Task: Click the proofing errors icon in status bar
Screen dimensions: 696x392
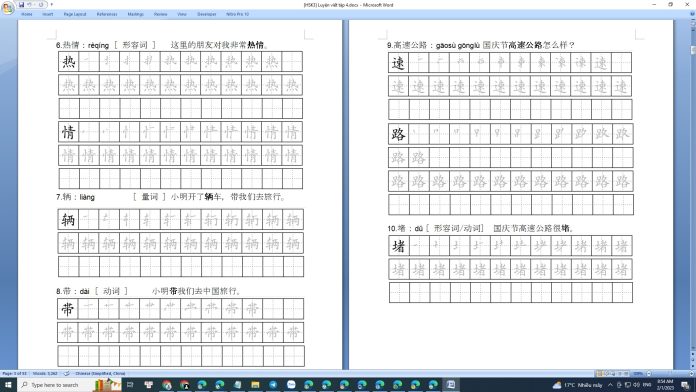Action: coord(67,373)
